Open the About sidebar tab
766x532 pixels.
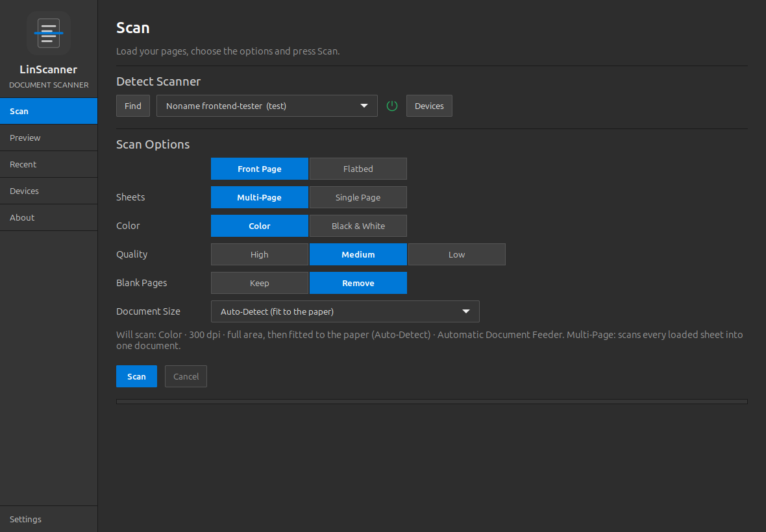49,217
